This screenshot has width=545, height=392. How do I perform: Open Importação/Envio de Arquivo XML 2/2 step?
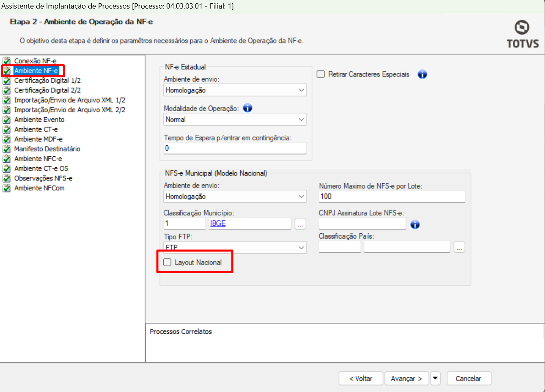[70, 110]
